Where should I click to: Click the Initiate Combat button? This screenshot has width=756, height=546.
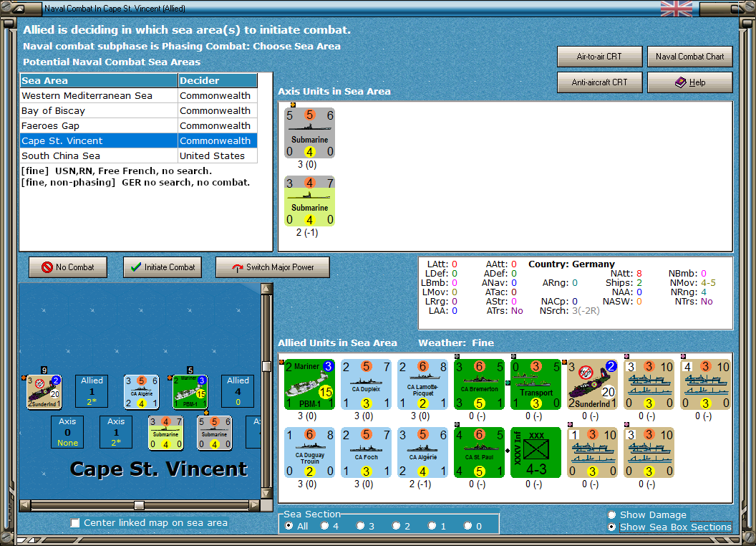point(163,267)
